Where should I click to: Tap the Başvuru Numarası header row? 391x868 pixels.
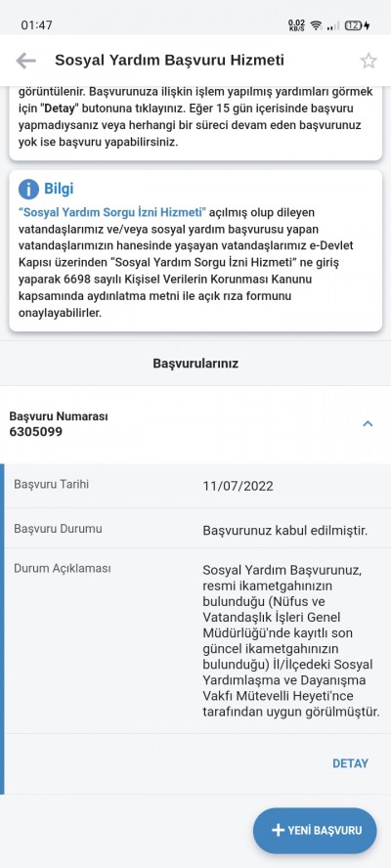[x=195, y=424]
